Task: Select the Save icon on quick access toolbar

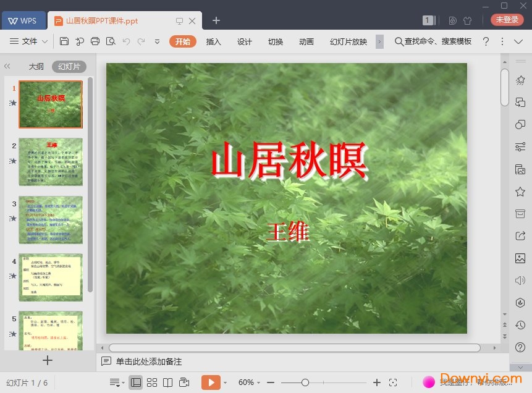Action: click(x=65, y=41)
